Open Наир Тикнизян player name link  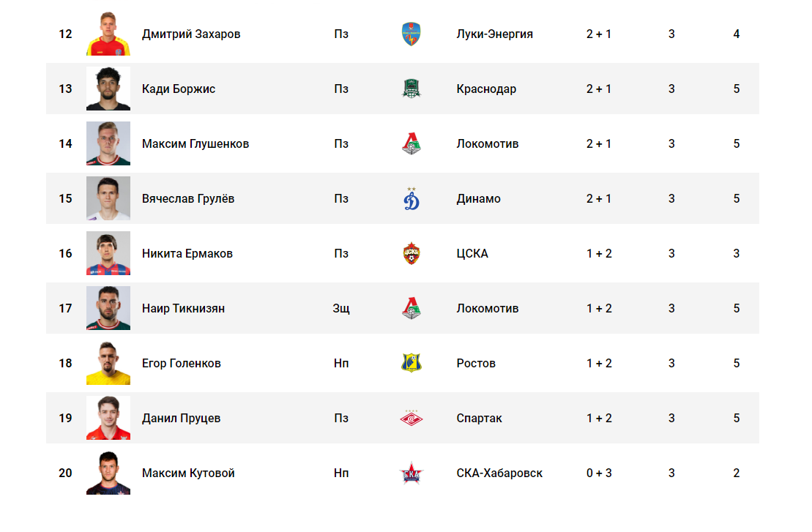pyautogui.click(x=183, y=308)
